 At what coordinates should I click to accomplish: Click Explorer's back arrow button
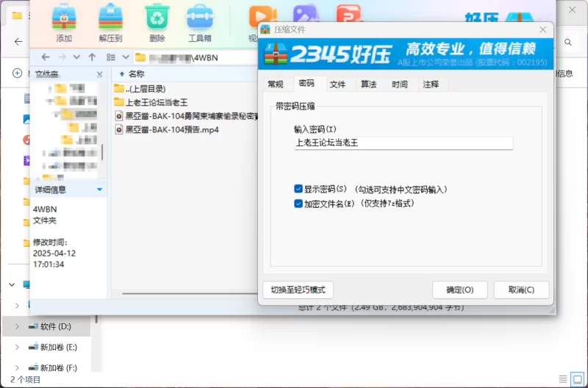[18, 42]
